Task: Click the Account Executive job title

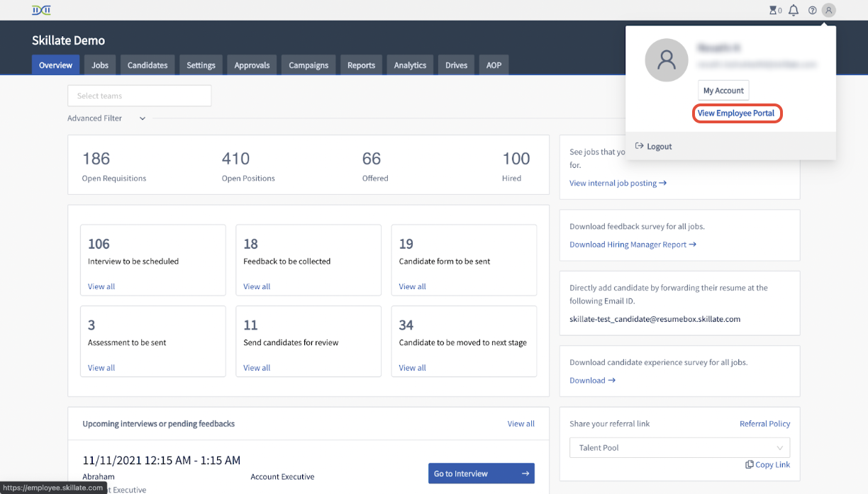Action: click(x=282, y=477)
